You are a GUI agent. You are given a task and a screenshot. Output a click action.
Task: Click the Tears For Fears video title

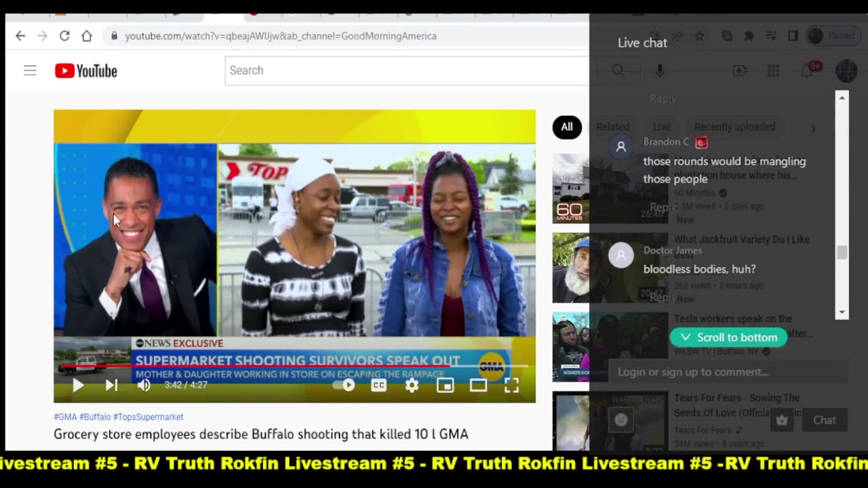click(736, 405)
